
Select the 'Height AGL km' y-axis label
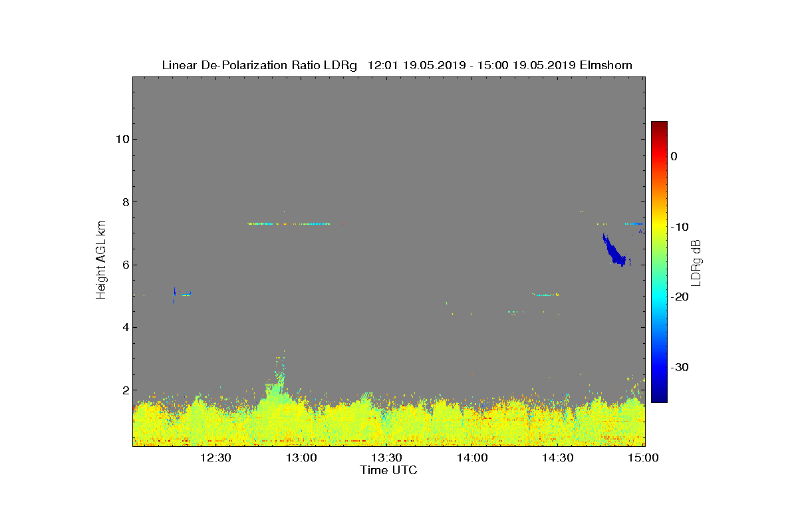click(101, 260)
